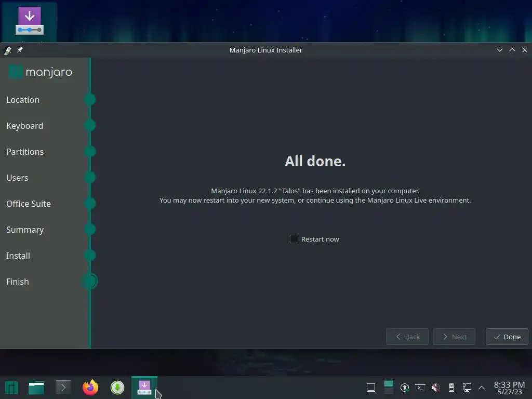Viewport: 532px width, 399px height.
Task: Click the muted volume tray icon
Action: tap(436, 388)
